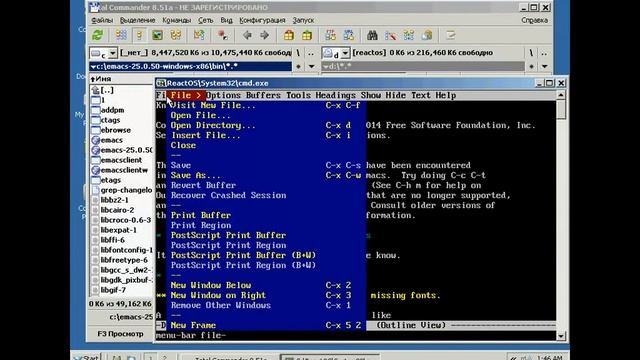Click the unpack files gift-box icon
Screen dimensions: 640x360
pos(307,36)
